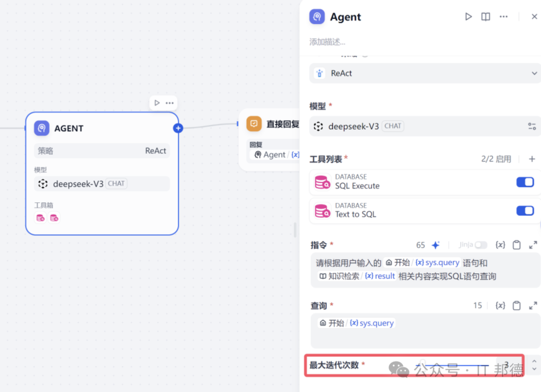Screen dimensions: 541x392
Task: Click into the 指令 prompt text area
Action: (425, 270)
